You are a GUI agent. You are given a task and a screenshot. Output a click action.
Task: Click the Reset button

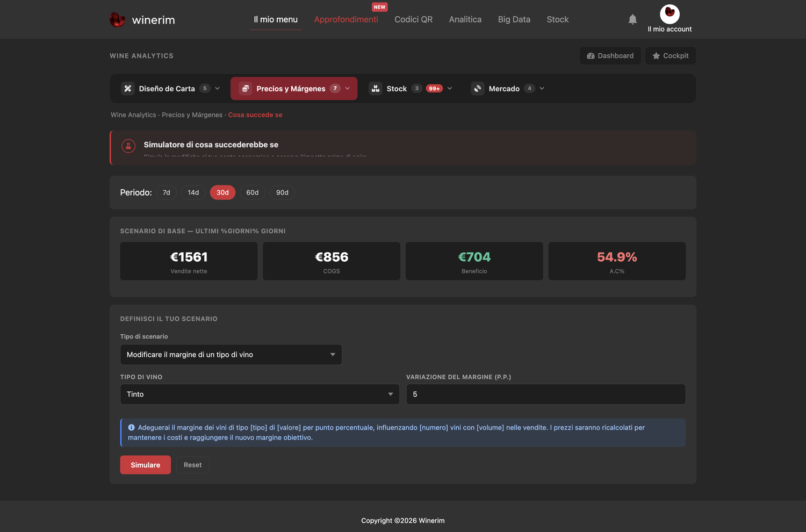193,465
